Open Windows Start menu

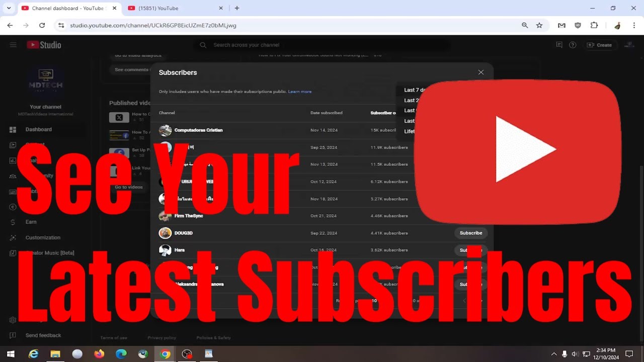(10, 354)
